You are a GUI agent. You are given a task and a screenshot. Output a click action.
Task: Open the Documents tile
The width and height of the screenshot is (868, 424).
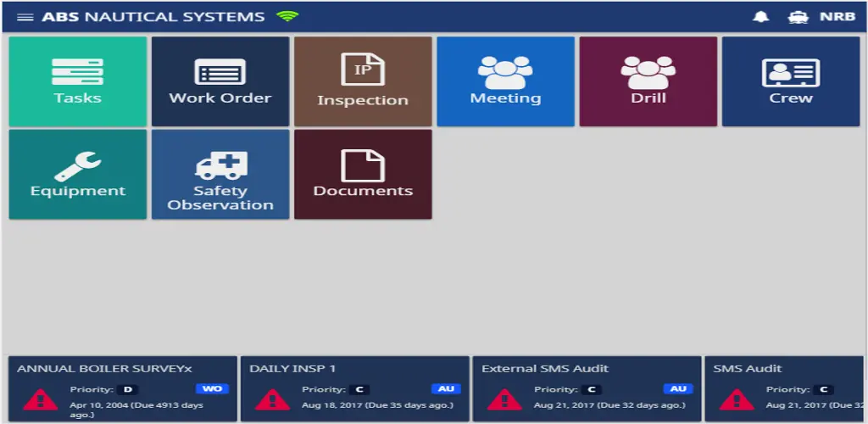point(363,175)
